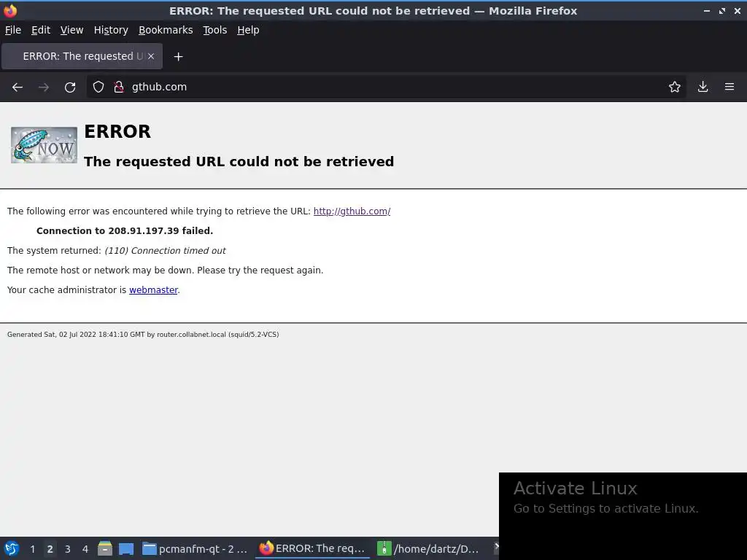Open a new tab with the plus button
Image resolution: width=747 pixels, height=560 pixels.
[178, 57]
